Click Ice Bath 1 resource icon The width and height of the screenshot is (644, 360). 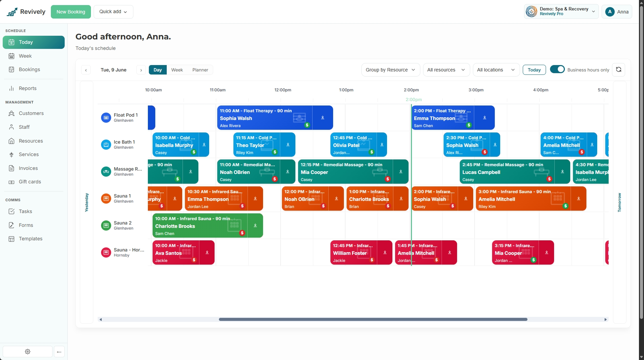[x=106, y=145]
